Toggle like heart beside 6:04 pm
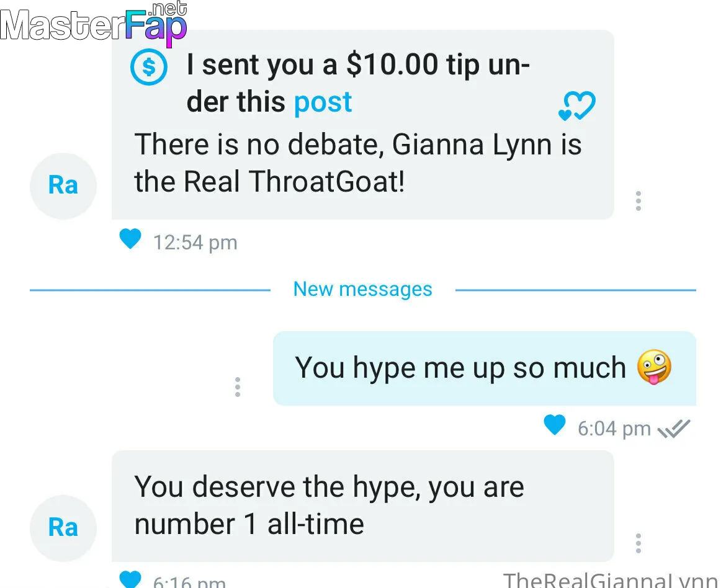The image size is (726, 588). [x=554, y=425]
